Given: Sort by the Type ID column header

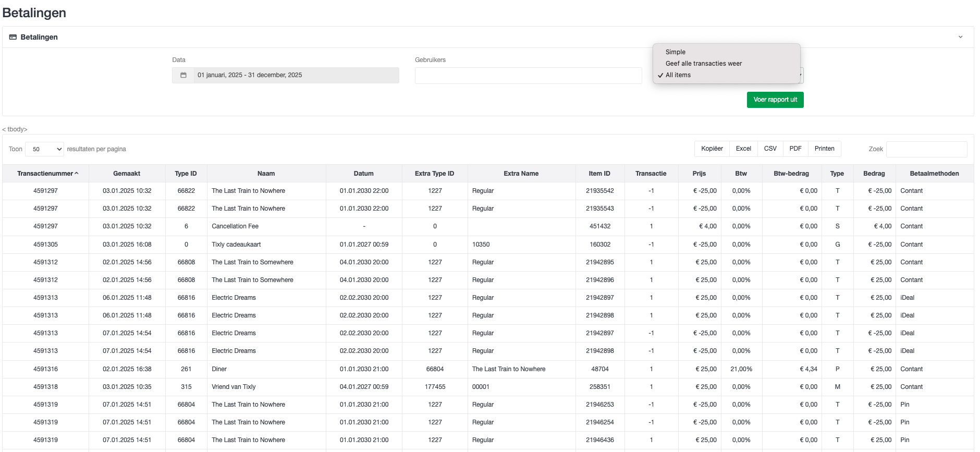Looking at the screenshot, I should click(186, 174).
